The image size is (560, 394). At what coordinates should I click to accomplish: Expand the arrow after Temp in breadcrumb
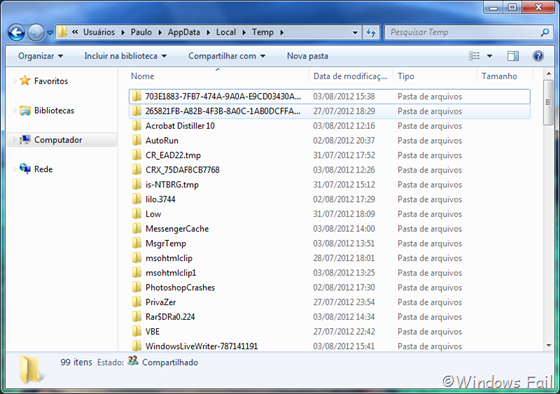click(x=282, y=33)
